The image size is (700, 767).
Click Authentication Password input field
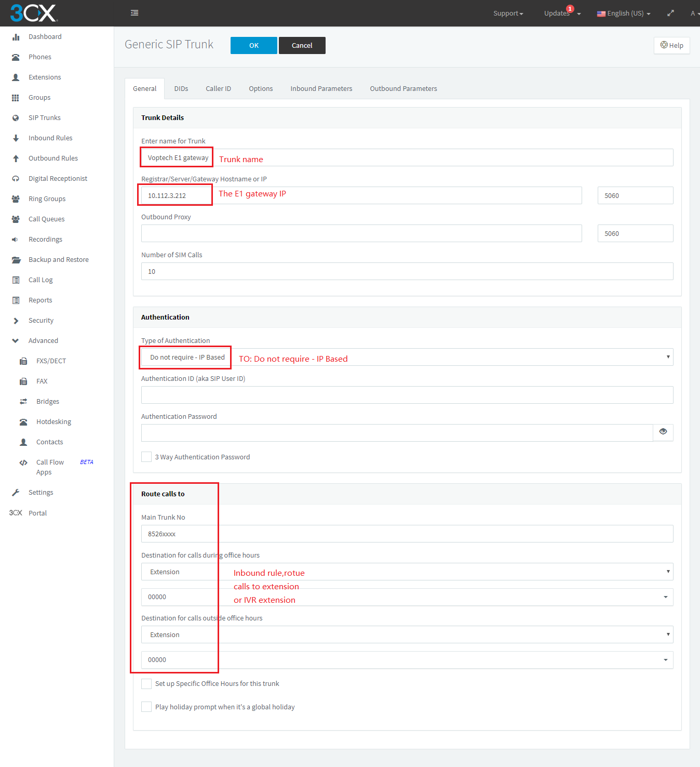[397, 433]
